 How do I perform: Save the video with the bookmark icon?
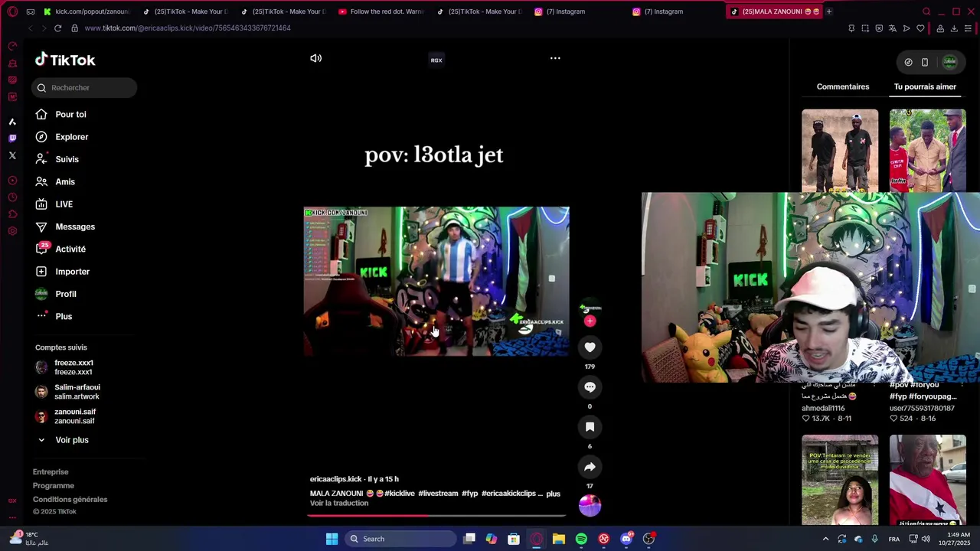pos(590,427)
